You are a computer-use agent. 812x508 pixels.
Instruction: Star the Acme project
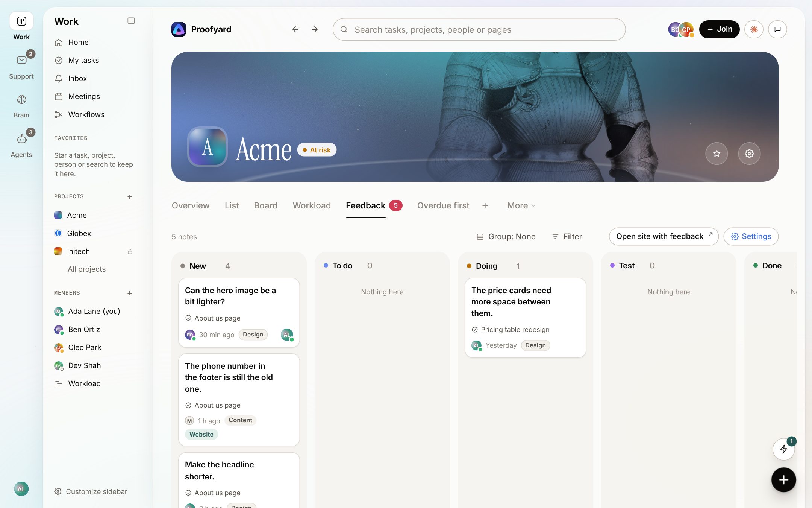click(717, 154)
